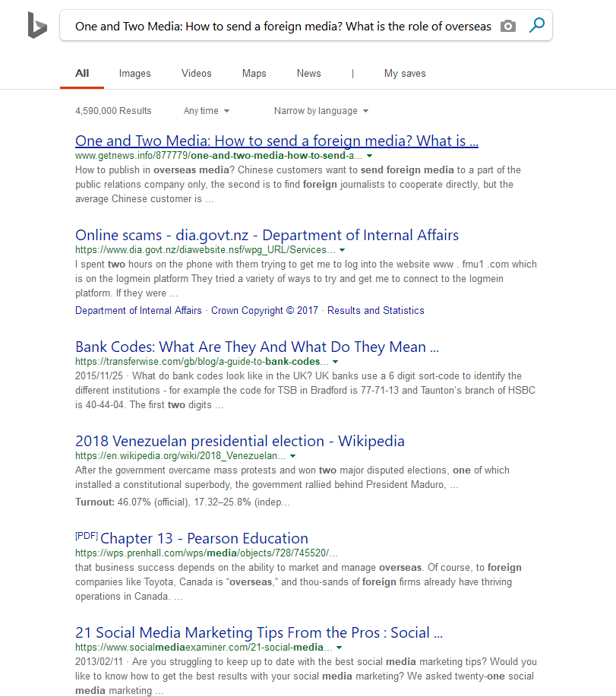The height and width of the screenshot is (697, 616).
Task: Expand arrow next to dia.govt.nz URL
Action: click(342, 250)
